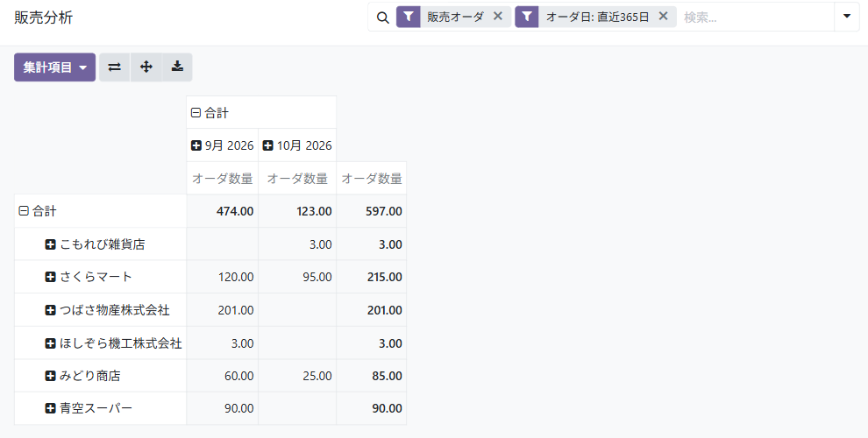
Task: Focus the 検索... search field
Action: click(x=756, y=18)
